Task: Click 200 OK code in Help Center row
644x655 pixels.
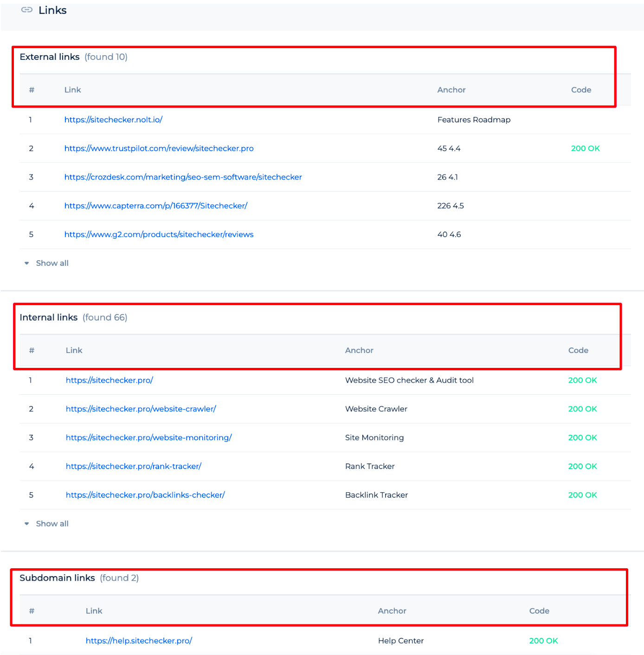Action: (543, 641)
